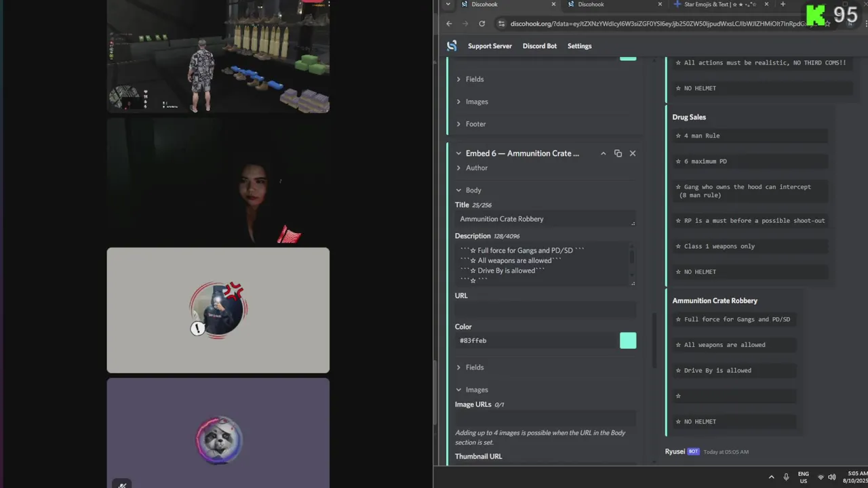Image resolution: width=868 pixels, height=488 pixels.
Task: Open Support Server link
Action: pos(490,46)
